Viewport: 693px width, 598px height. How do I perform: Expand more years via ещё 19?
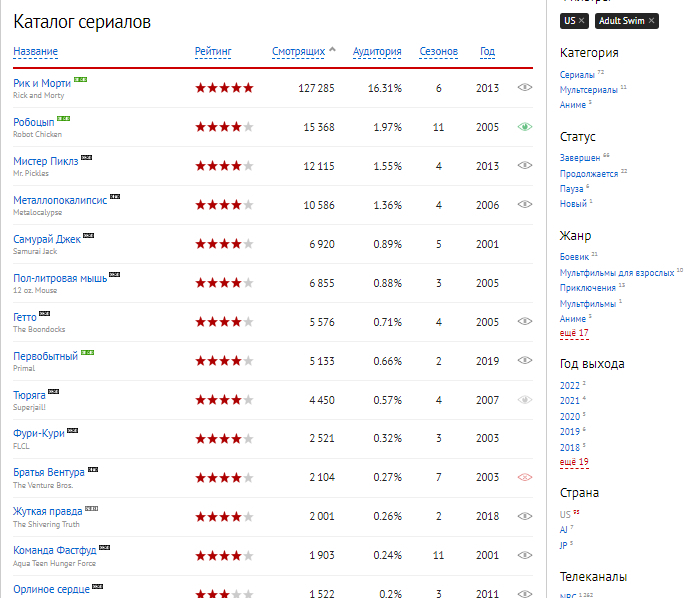(574, 462)
